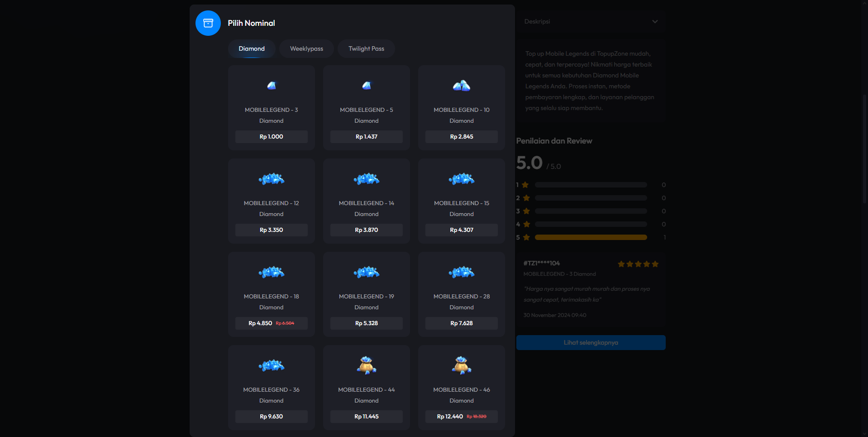Select the Diamond tab
This screenshot has width=868, height=437.
tap(252, 49)
